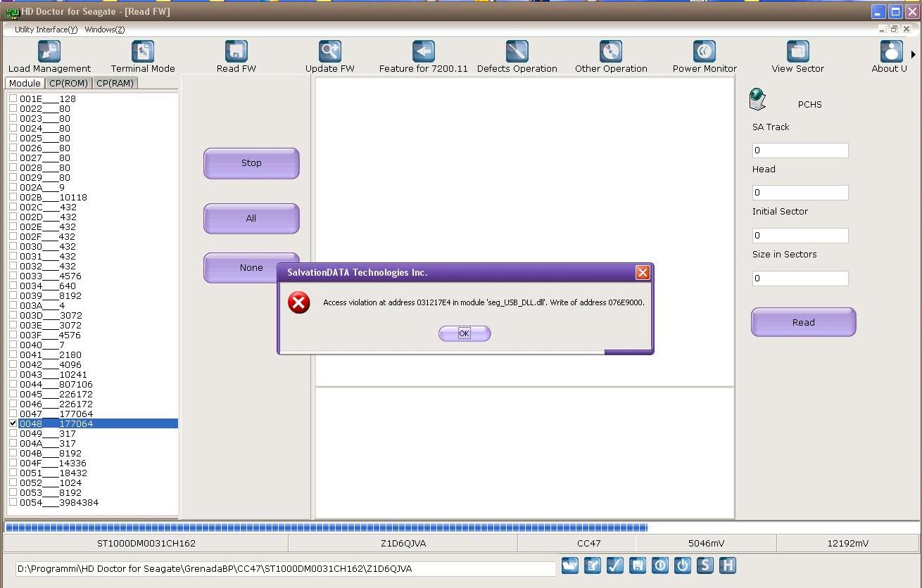Close the SalvationDATA error dialog
This screenshot has height=588, width=922.
pos(643,272)
